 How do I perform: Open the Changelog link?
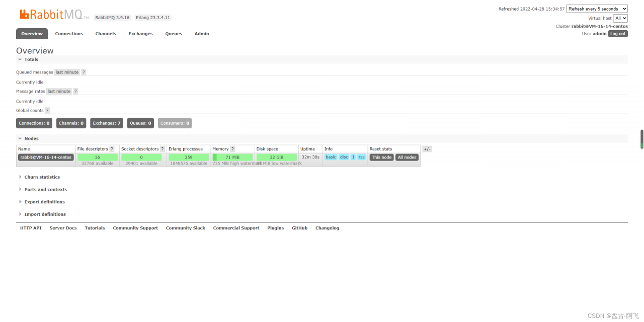[327, 228]
